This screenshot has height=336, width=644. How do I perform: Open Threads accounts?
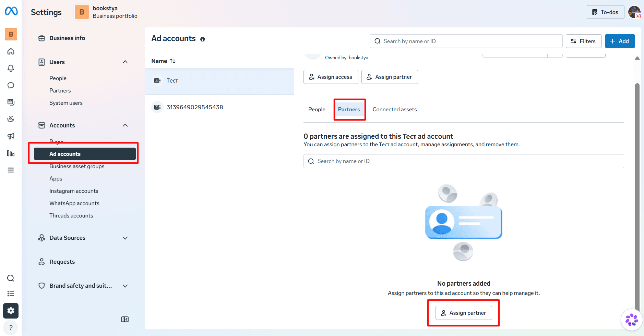(71, 216)
